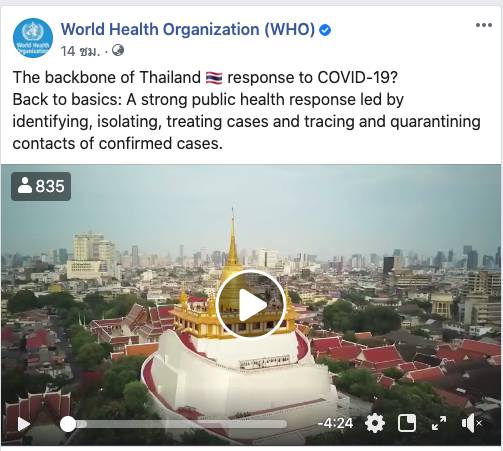
Task: Click the Thailand flag emoji in post
Action: (x=214, y=78)
